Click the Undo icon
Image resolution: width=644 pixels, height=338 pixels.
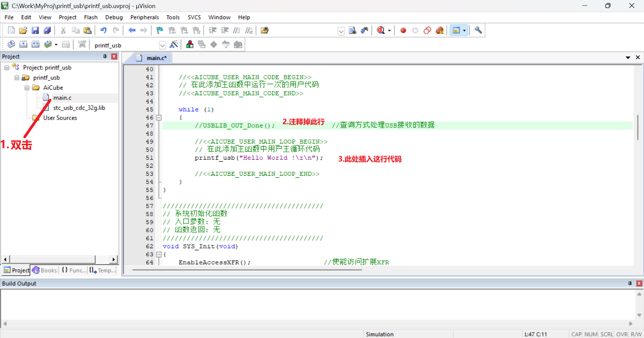click(x=103, y=31)
